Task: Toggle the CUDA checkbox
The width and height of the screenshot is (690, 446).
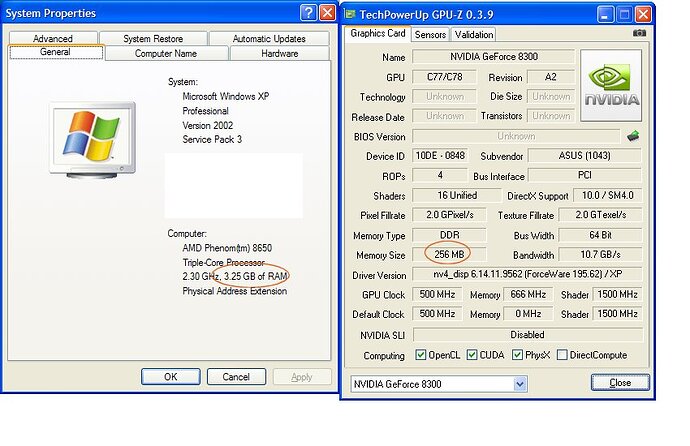Action: tap(472, 355)
